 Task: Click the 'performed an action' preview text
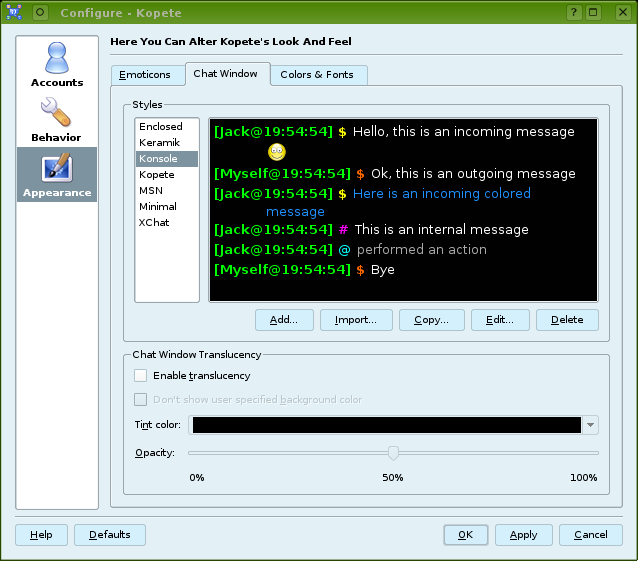pyautogui.click(x=422, y=249)
